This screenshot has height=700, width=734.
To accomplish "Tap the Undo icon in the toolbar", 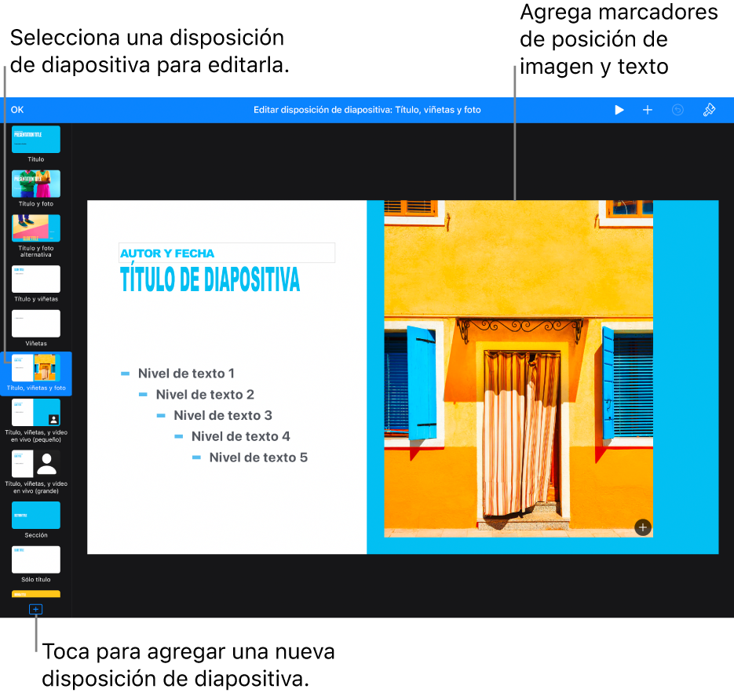I will pyautogui.click(x=677, y=110).
